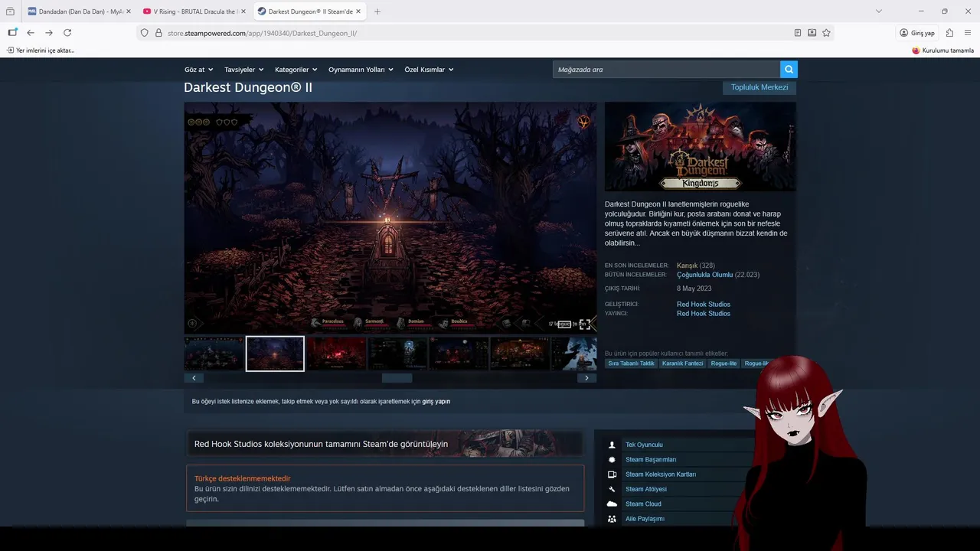Select the Darkest Dungeon II Steam tab
Screen dimensions: 980x551
point(309,11)
